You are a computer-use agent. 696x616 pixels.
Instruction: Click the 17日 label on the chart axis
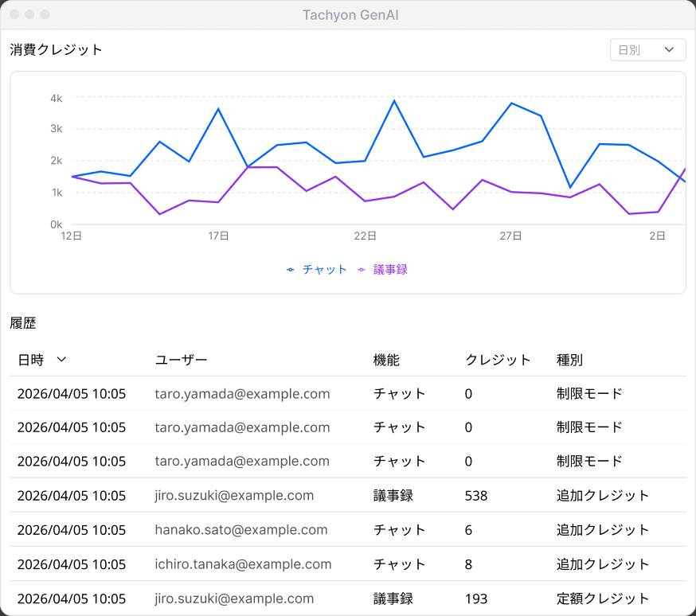coord(218,236)
